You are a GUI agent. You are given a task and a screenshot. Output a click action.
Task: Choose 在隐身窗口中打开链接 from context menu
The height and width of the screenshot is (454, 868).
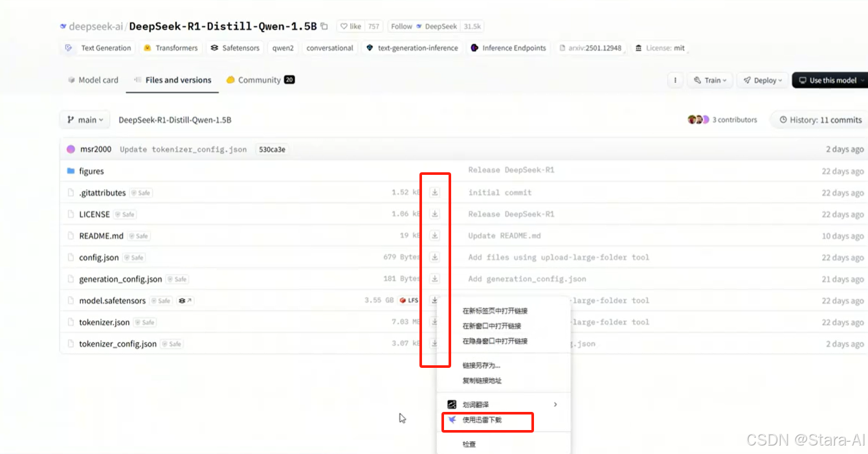tap(495, 341)
